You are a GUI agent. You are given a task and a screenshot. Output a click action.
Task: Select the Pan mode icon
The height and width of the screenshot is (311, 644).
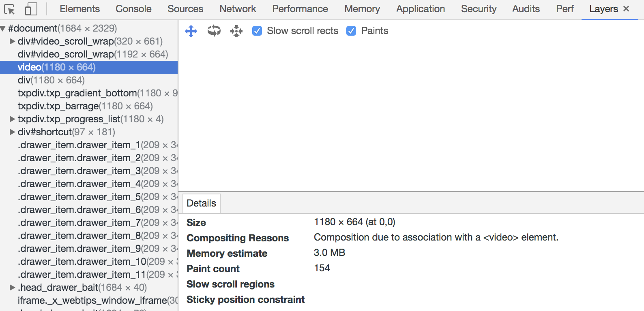191,31
